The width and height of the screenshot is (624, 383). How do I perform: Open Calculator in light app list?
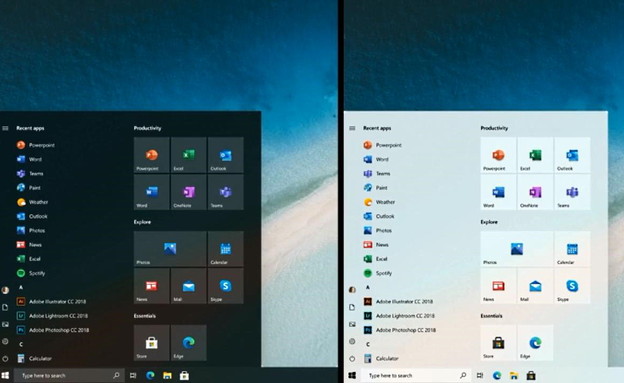(x=381, y=358)
